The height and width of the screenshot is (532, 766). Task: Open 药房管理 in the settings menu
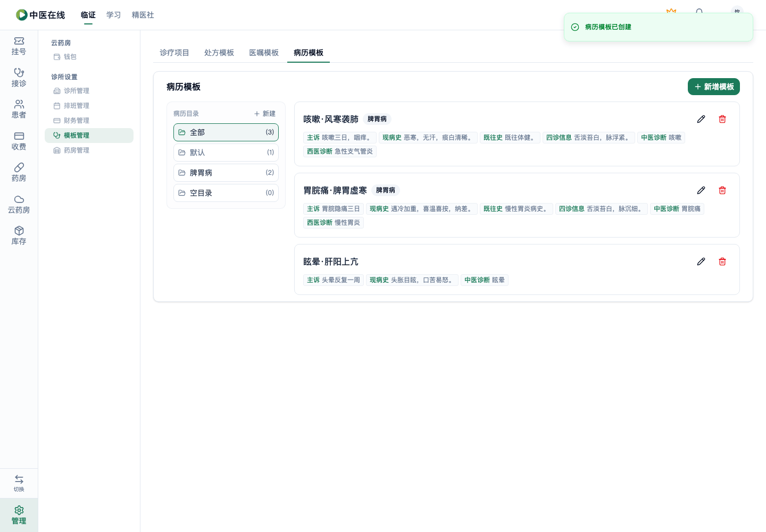coord(89,150)
